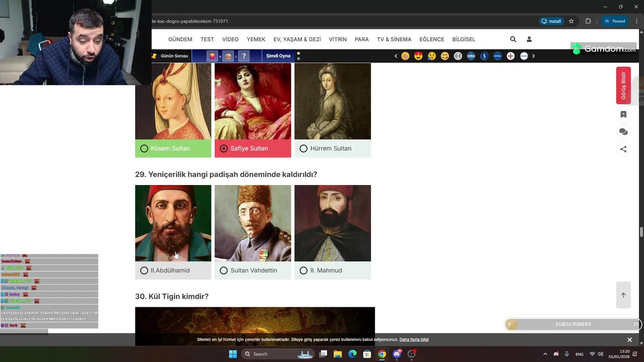This screenshot has height=362, width=644.
Task: Select the Kösem Sultan radio option
Action: point(144,148)
